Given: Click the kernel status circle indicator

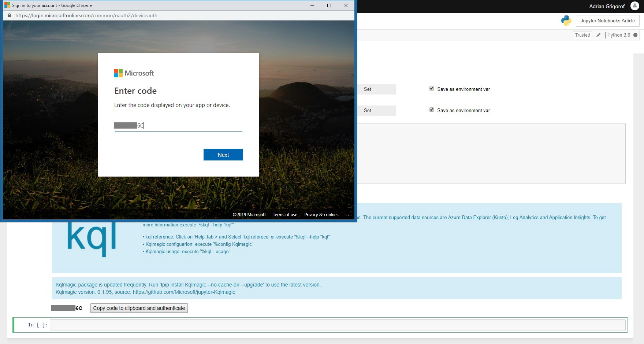Looking at the screenshot, I should [636, 35].
